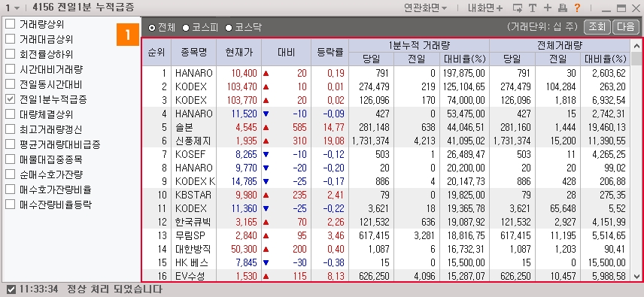The height and width of the screenshot is (297, 644).
Task: Click the orange number 1 marker
Action: (x=127, y=35)
